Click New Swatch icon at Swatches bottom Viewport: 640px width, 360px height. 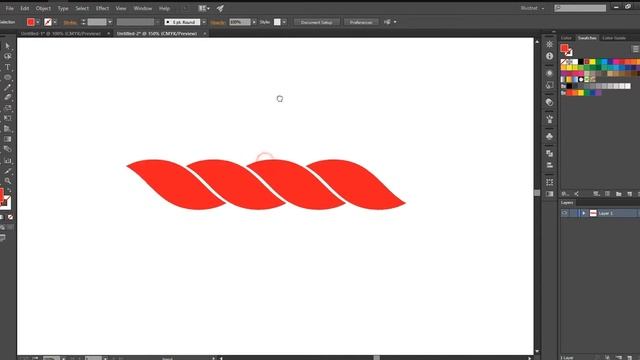[629, 194]
